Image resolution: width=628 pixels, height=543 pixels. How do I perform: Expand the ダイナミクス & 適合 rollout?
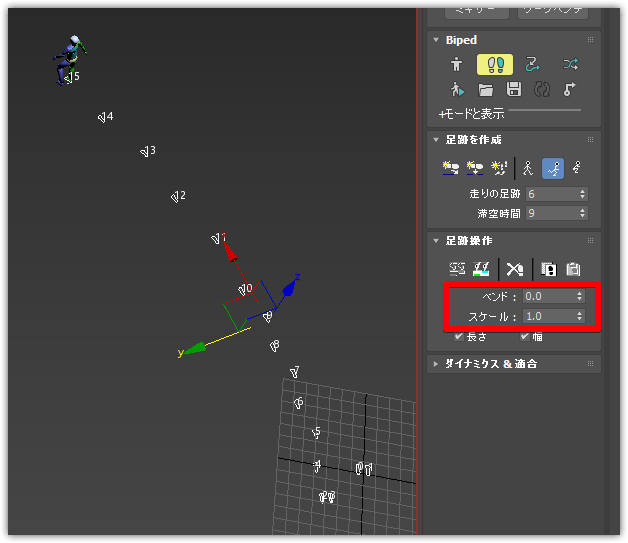[x=437, y=364]
